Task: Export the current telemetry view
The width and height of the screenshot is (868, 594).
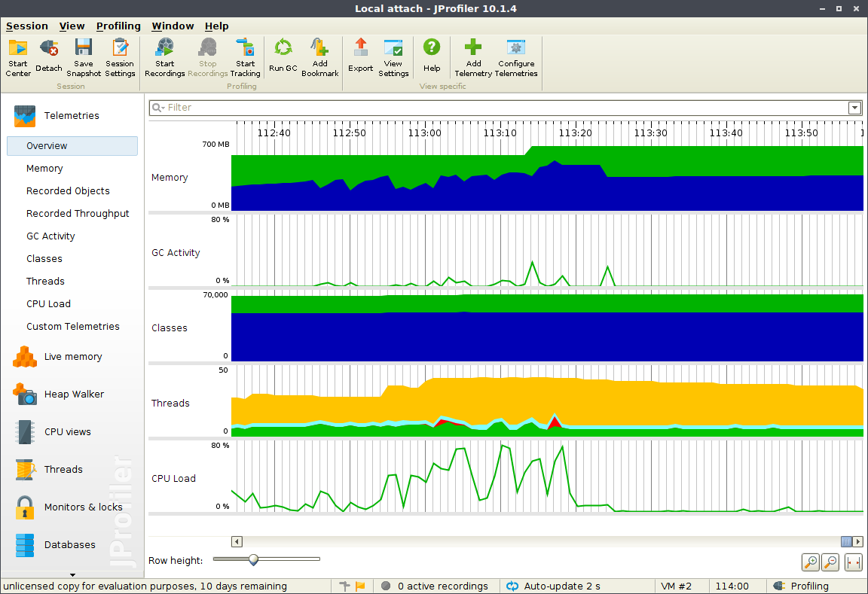Action: coord(360,56)
